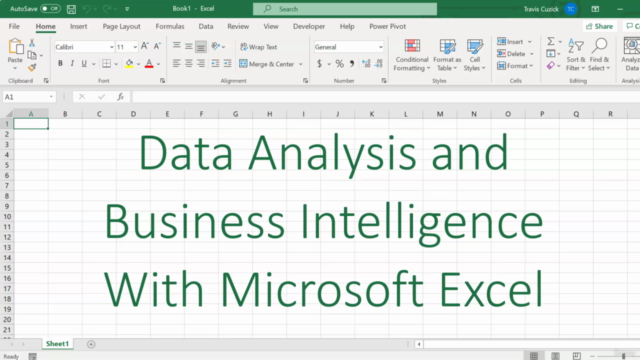This screenshot has height=360, width=640.
Task: Click the Copy icon in Clipboard group
Action: point(32,55)
